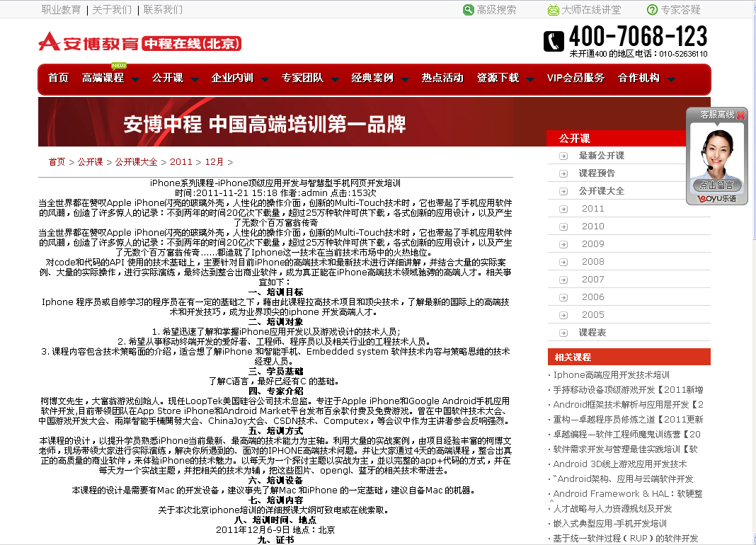Click 2011 in the breadcrumb
756x545 pixels.
tap(181, 162)
